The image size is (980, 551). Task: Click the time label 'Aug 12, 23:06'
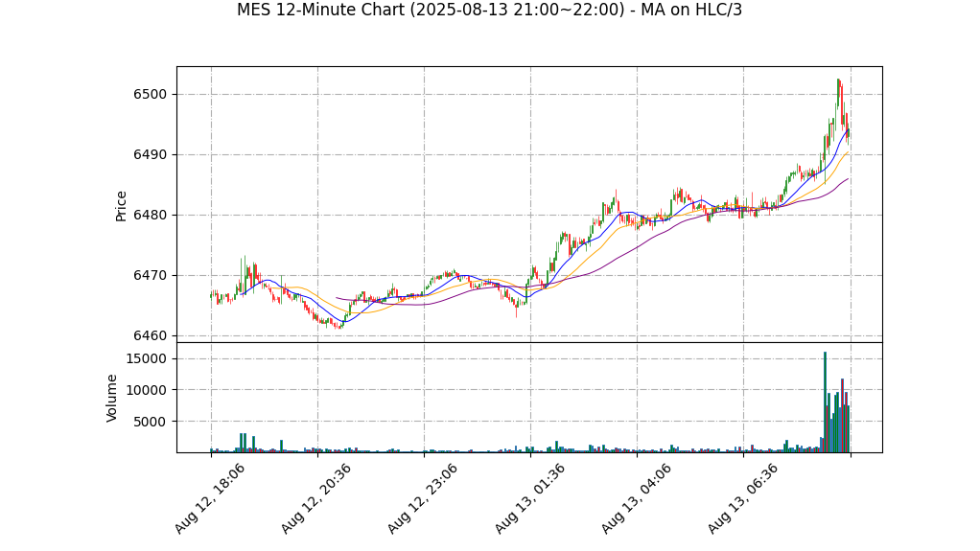point(423,498)
